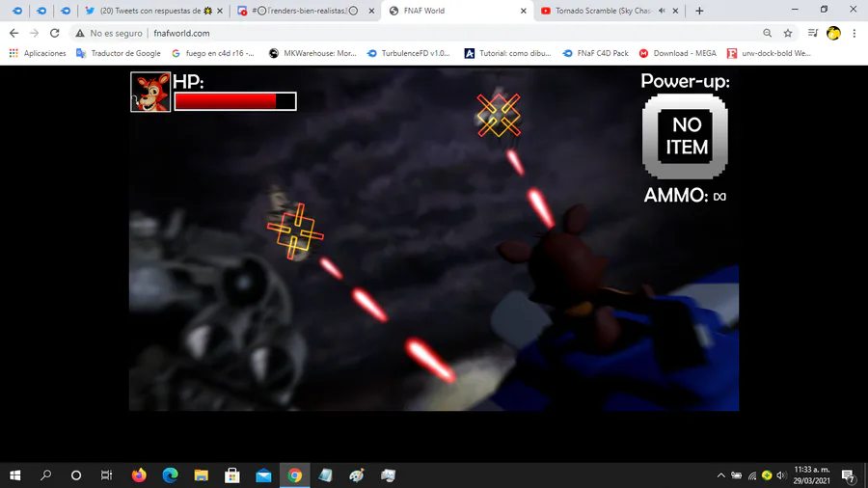Screen dimensions: 868x488
Task: Open the zoom magnifier in address bar
Action: point(768,33)
